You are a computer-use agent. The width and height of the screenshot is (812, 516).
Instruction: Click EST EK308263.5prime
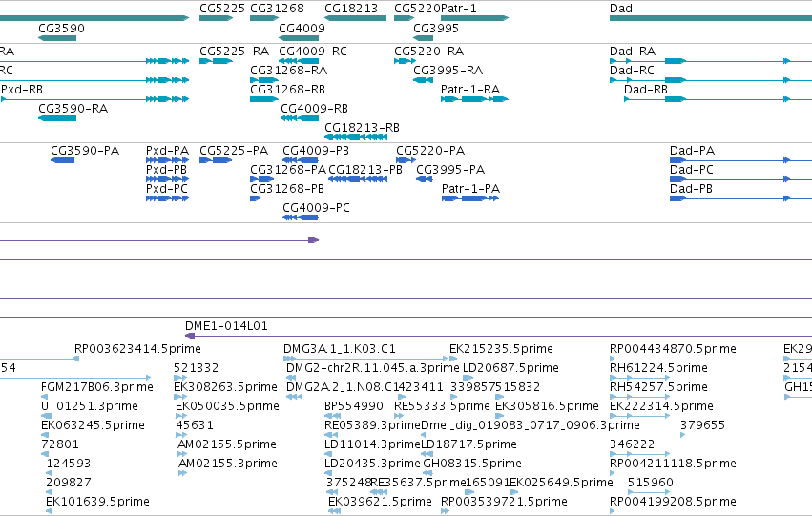[225, 387]
